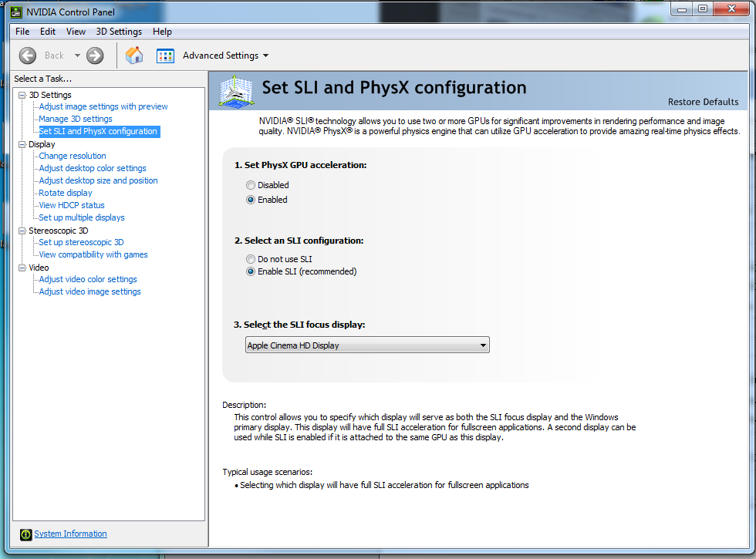The image size is (756, 559).
Task: Open Adjust video image settings task
Action: click(x=89, y=291)
